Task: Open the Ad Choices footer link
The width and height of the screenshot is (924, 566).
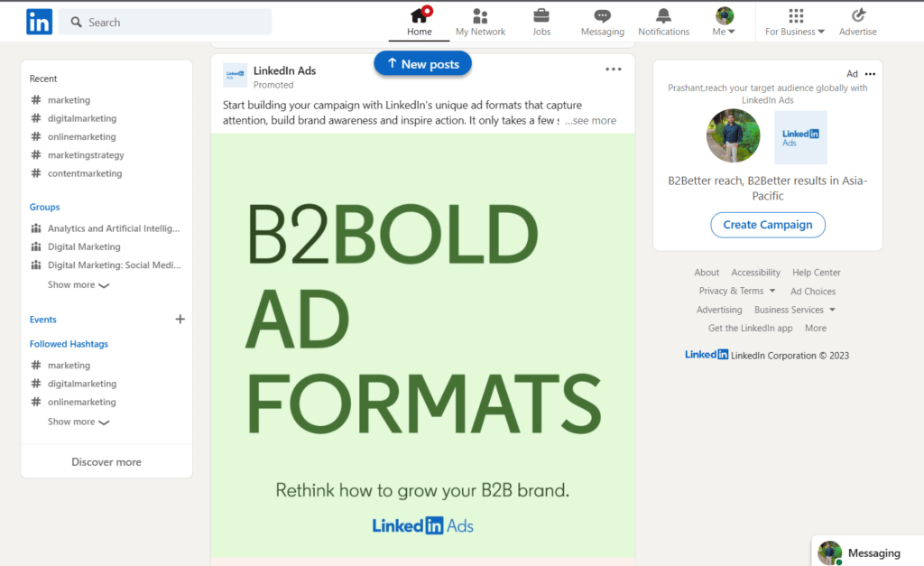Action: pos(813,292)
